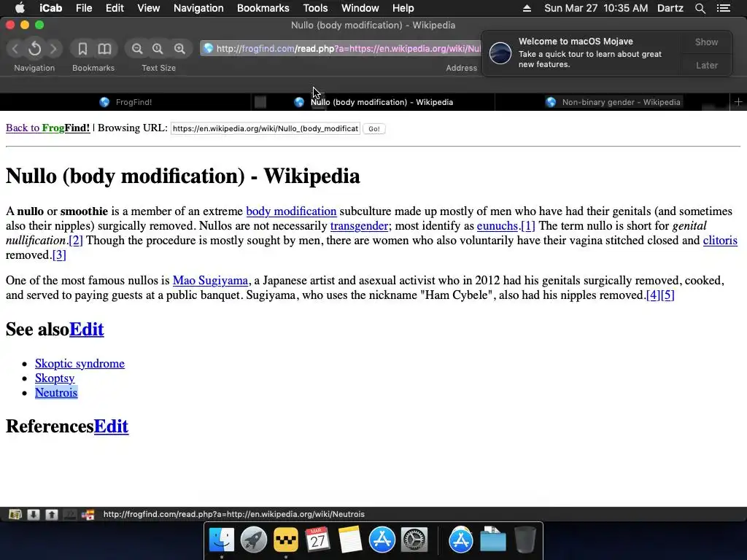
Task: Click Later on the Mojave notification
Action: pyautogui.click(x=706, y=65)
